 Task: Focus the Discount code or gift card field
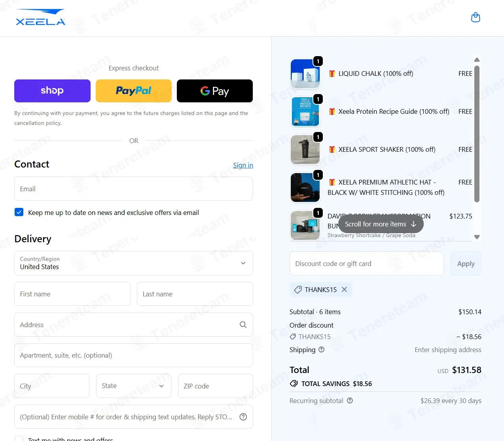(367, 264)
